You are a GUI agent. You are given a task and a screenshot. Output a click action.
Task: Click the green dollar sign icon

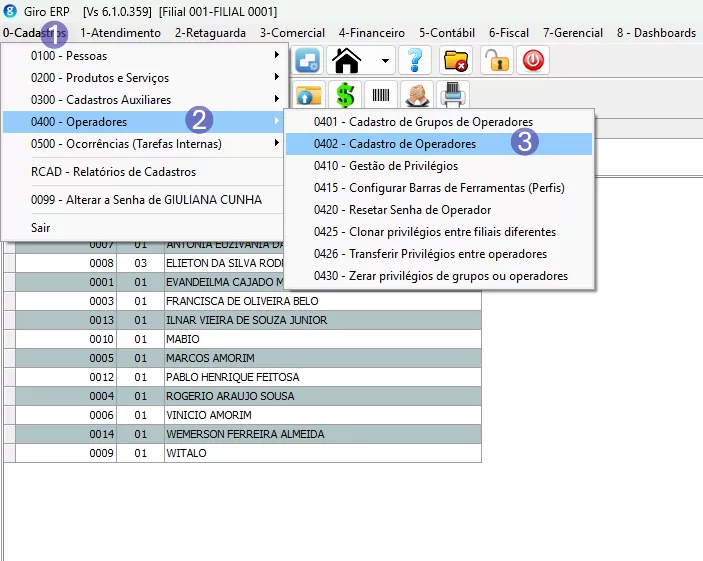point(345,96)
